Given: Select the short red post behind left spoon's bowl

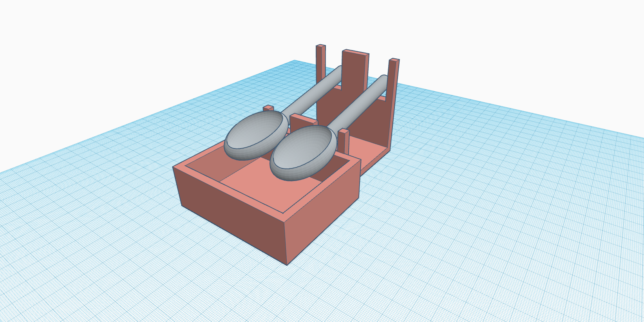Looking at the screenshot, I should click(268, 109).
